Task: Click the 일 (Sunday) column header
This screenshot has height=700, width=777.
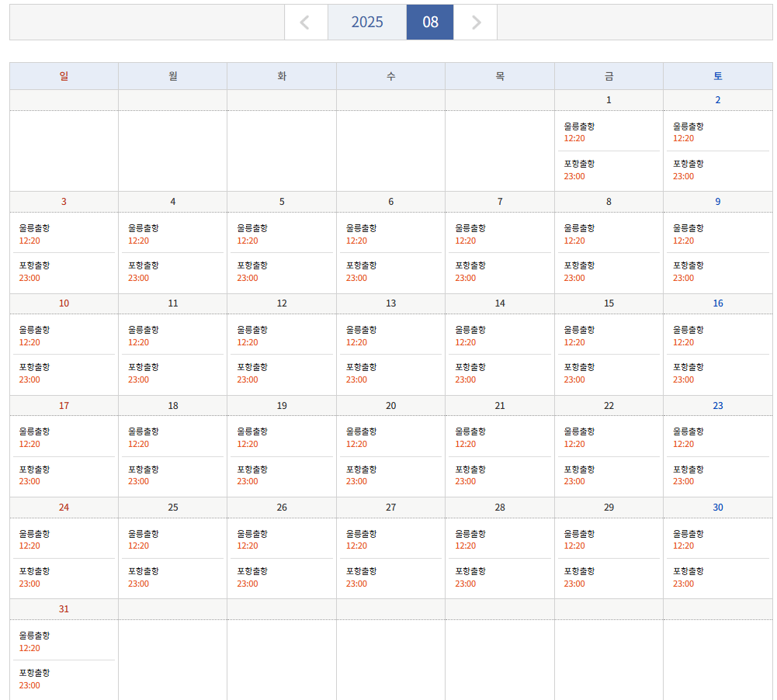Action: [x=64, y=76]
